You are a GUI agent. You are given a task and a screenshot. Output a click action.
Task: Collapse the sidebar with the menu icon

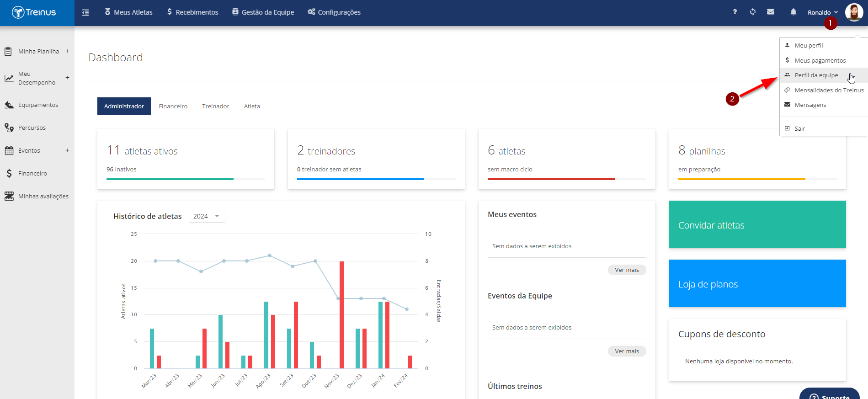85,12
